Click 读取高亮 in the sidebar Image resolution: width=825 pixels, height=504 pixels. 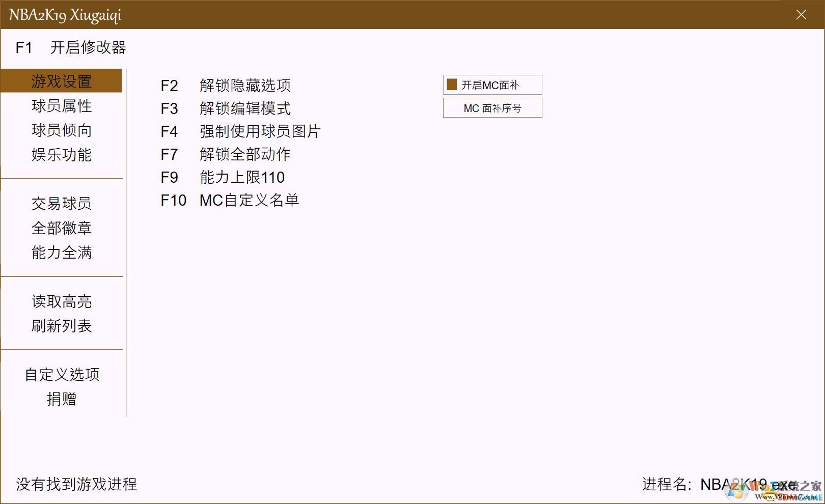[x=61, y=301]
